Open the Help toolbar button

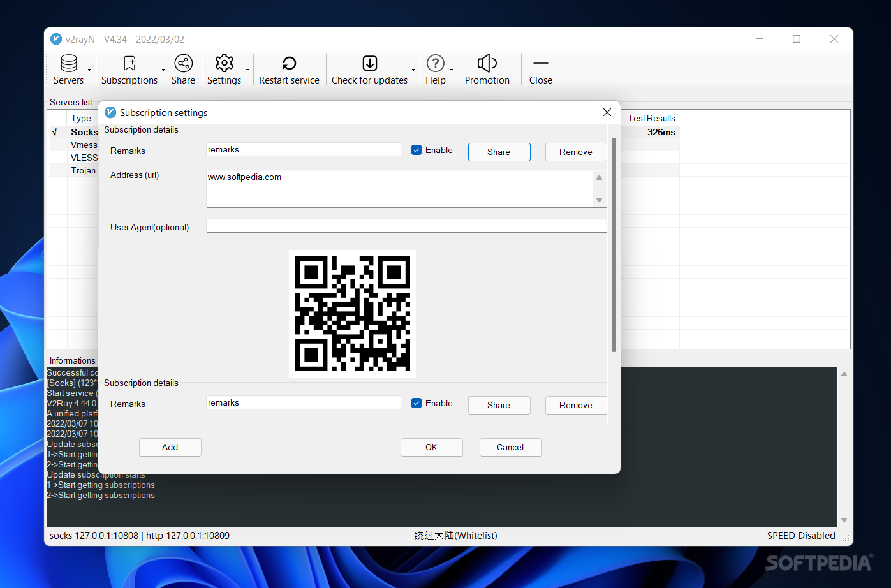[436, 70]
